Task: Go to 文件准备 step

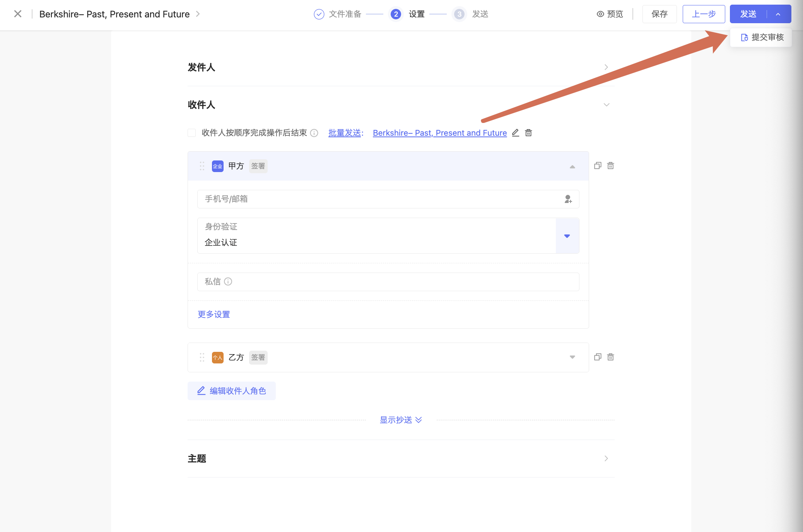Action: (x=338, y=14)
